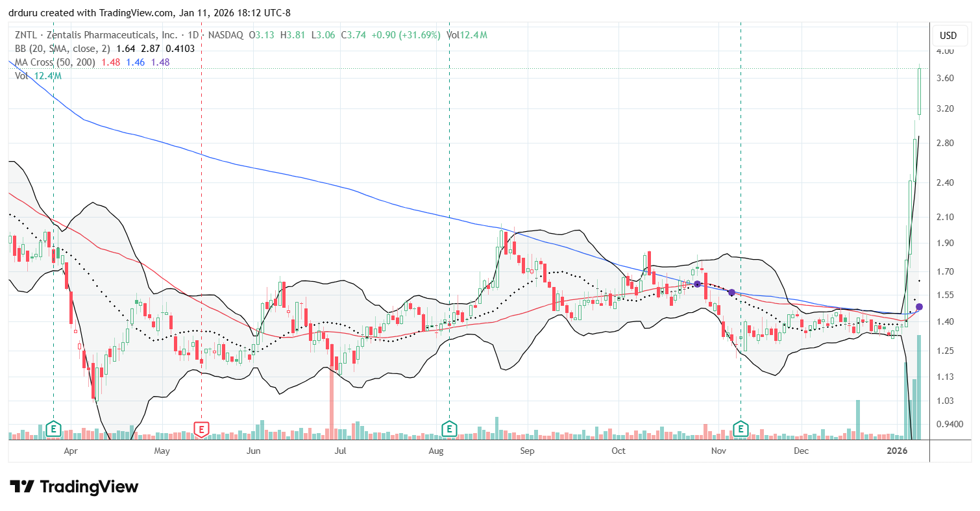
Task: Click the tall teal volume bar in late December
Action: click(x=857, y=419)
